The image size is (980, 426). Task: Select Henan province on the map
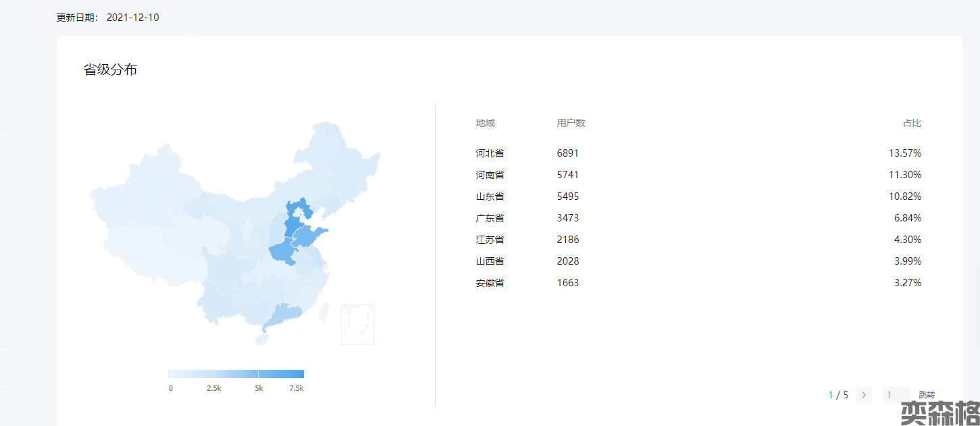pyautogui.click(x=282, y=254)
